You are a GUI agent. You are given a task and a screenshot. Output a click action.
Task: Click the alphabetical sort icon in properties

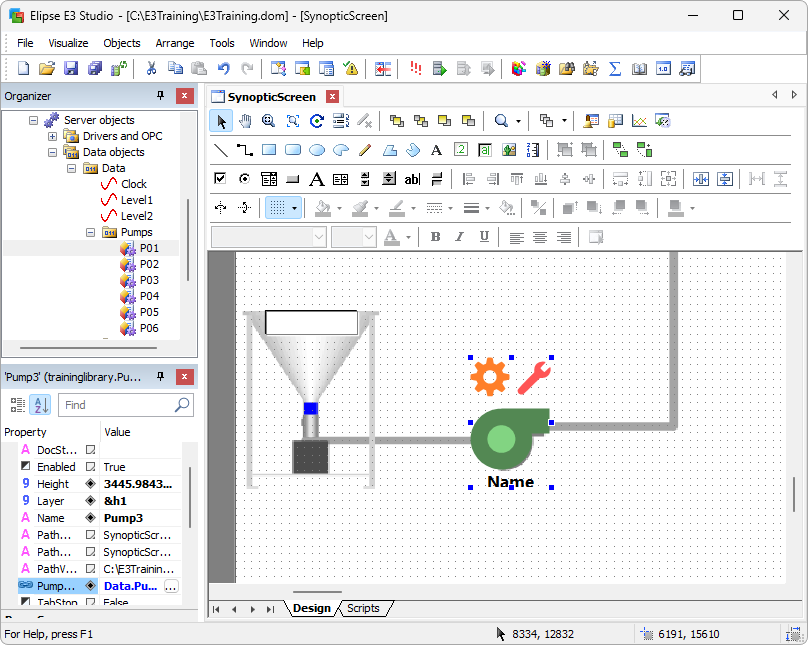click(41, 405)
